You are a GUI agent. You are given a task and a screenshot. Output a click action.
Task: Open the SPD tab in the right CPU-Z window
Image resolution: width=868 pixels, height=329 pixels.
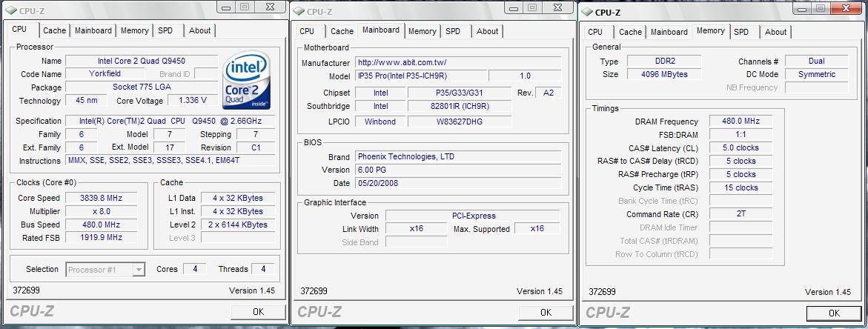741,32
